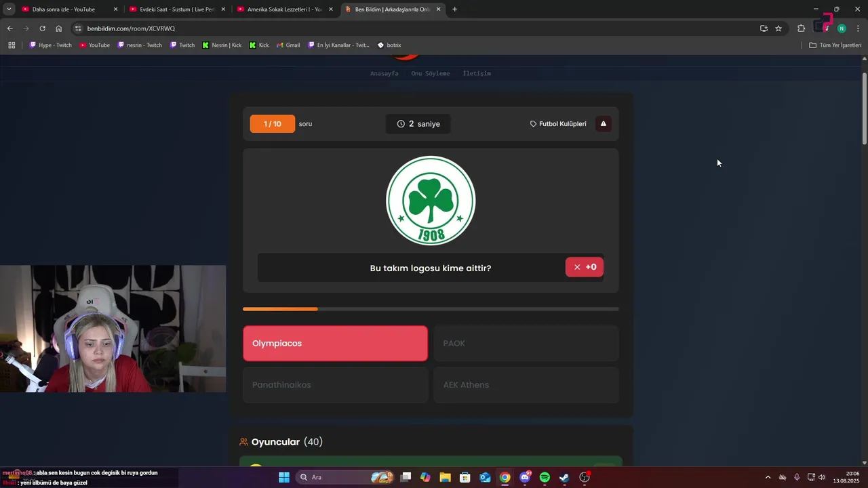This screenshot has width=868, height=488.
Task: Click the red report warning triangle icon
Action: [603, 124]
